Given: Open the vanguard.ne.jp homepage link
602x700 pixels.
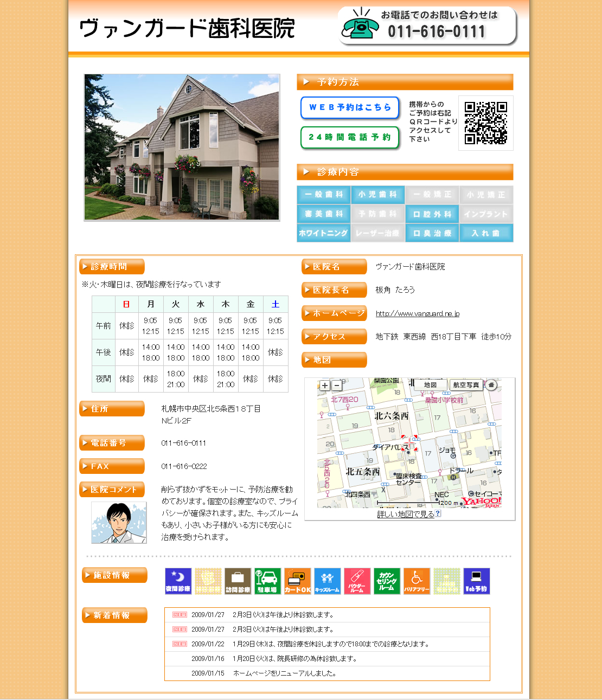Looking at the screenshot, I should [x=417, y=313].
